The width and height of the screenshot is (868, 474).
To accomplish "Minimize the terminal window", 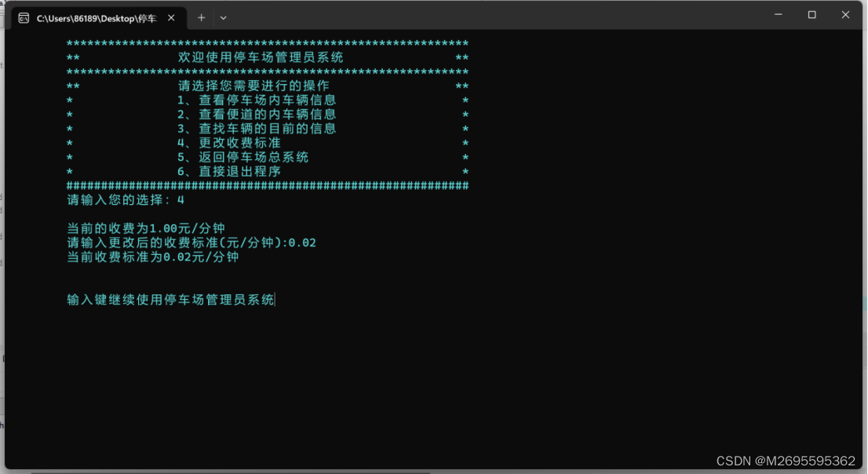I will 779,15.
